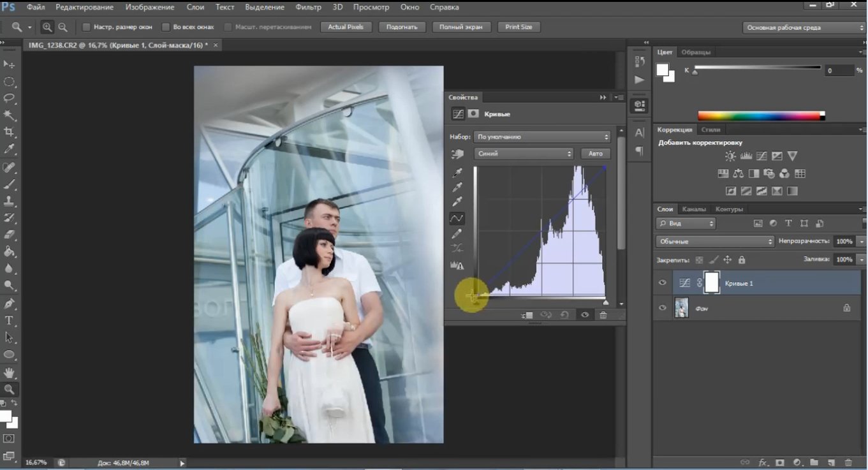Click the Полный экран button
The height and width of the screenshot is (470, 868).
(461, 27)
